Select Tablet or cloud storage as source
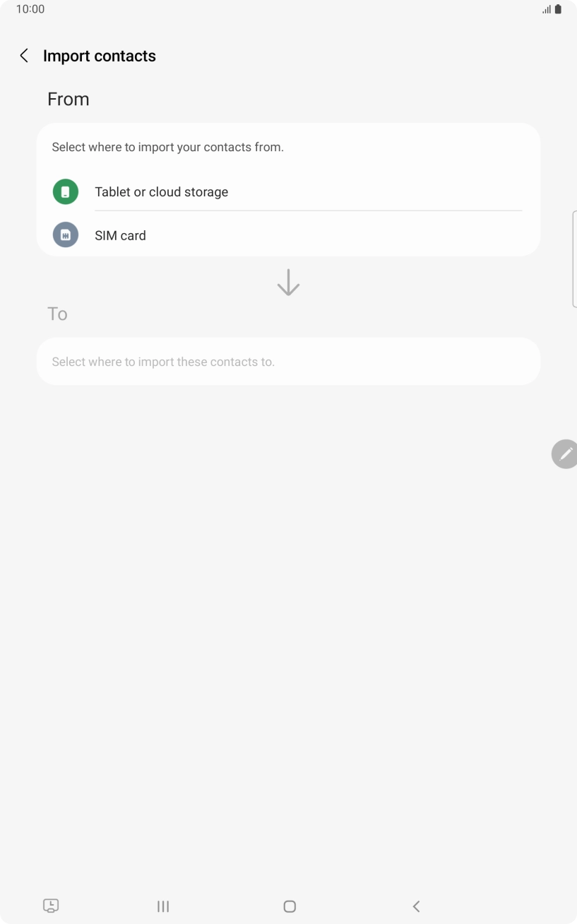This screenshot has height=924, width=577. (x=162, y=192)
